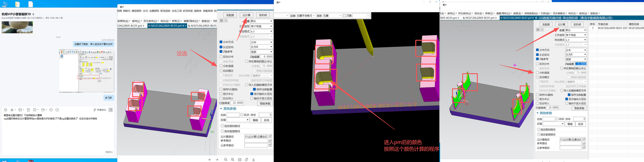Enable 自动摆正 checkbox in right window

click(x=538, y=77)
